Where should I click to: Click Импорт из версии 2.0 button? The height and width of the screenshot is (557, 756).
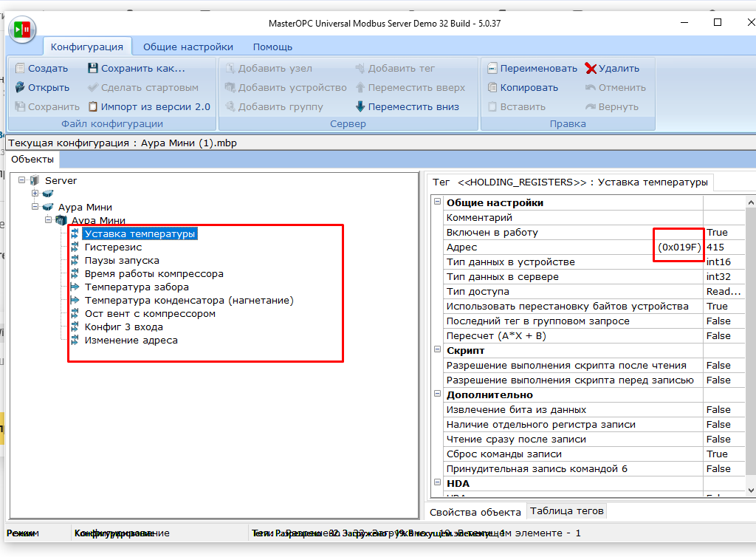149,106
